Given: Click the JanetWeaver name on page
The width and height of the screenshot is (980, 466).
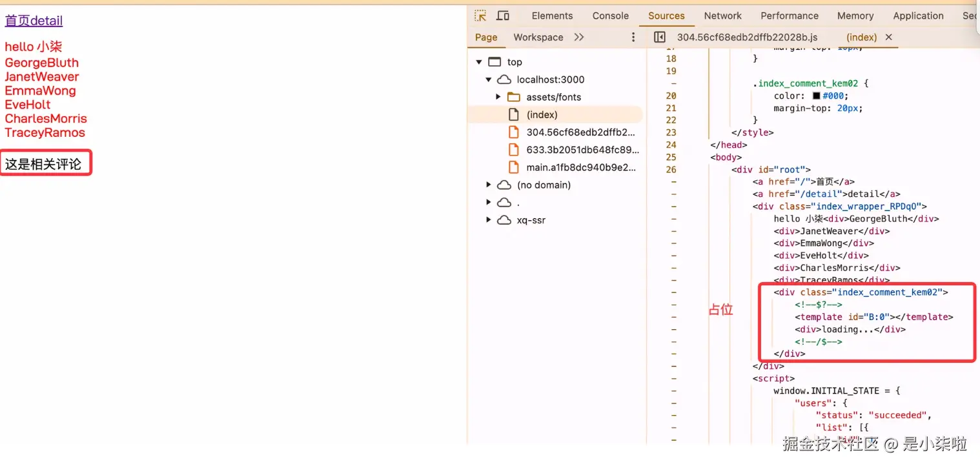Looking at the screenshot, I should pyautogui.click(x=42, y=76).
